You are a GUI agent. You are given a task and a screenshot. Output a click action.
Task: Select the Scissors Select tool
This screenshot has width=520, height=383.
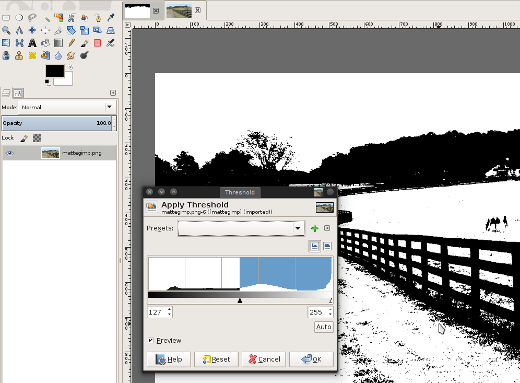pyautogui.click(x=71, y=18)
